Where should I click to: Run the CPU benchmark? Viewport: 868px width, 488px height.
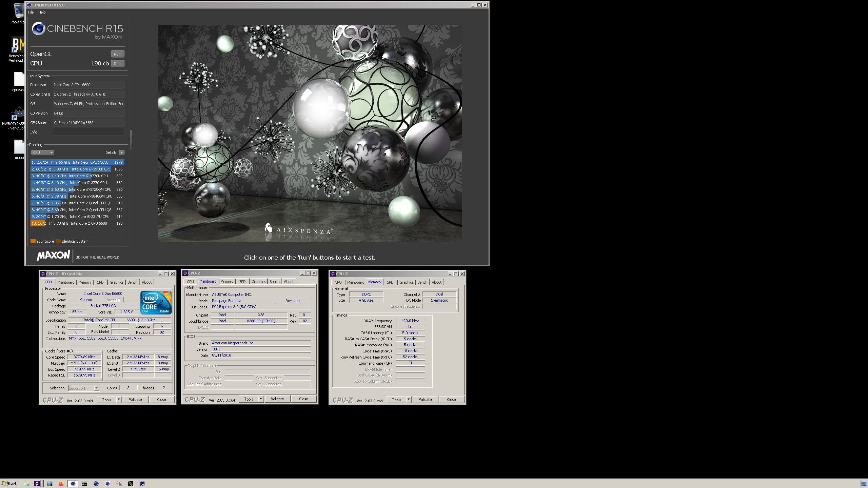[117, 64]
